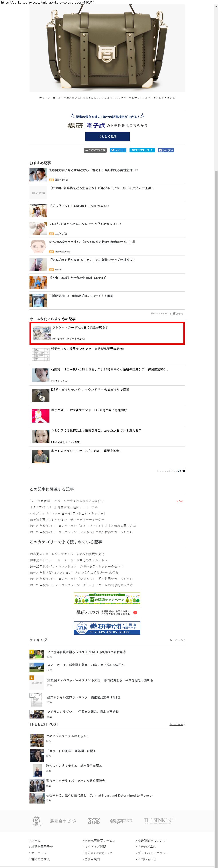
Task: Open the 繊研 archive logo link
Action: (121, 821)
